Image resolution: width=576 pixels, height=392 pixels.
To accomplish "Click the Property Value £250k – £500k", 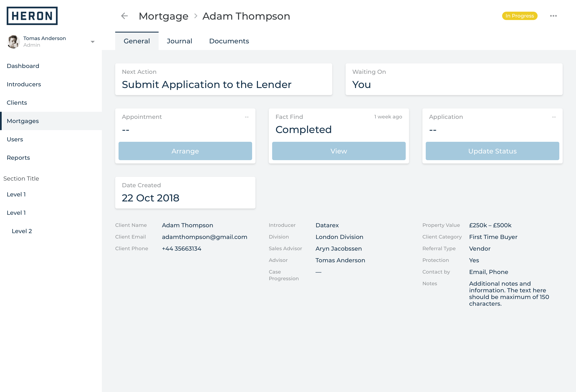I will (x=490, y=225).
